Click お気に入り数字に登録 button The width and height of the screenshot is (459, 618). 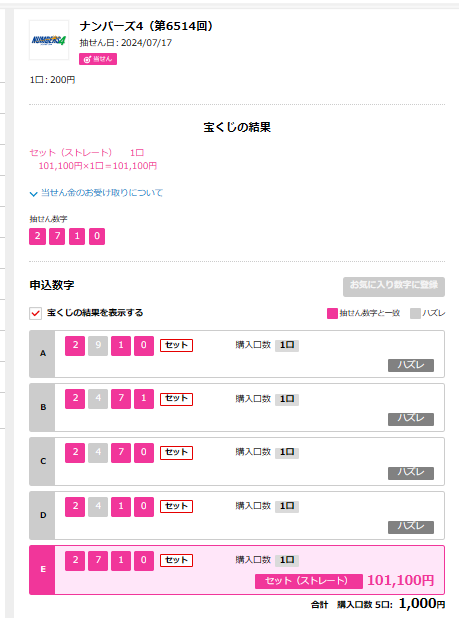tap(394, 287)
